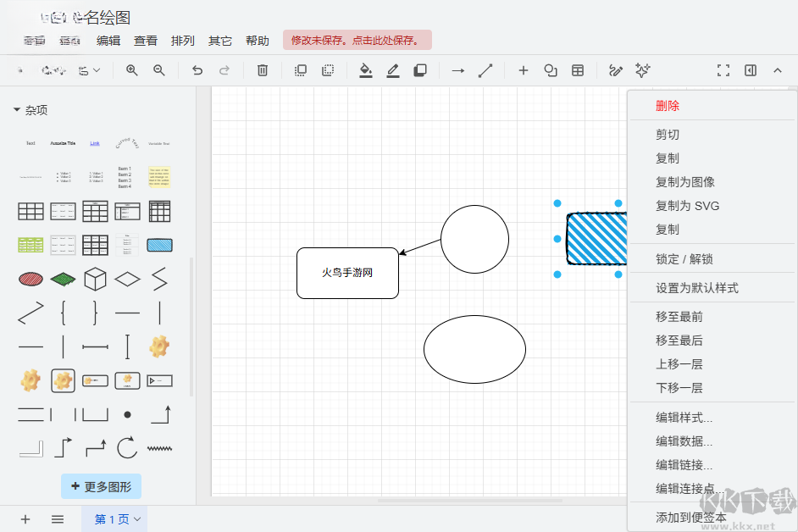
Task: Click the shapes toolbar icon
Action: point(551,70)
